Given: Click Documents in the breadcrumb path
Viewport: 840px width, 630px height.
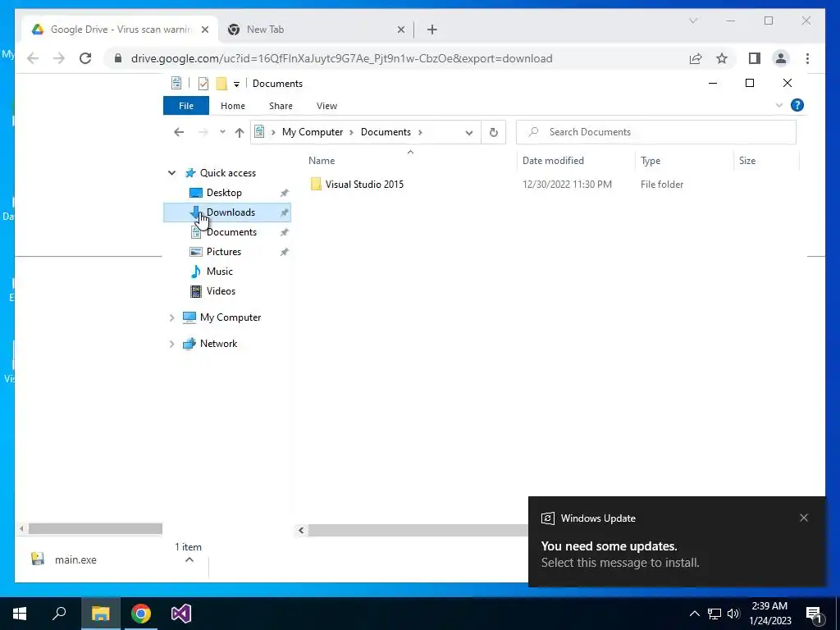Looking at the screenshot, I should pyautogui.click(x=386, y=132).
